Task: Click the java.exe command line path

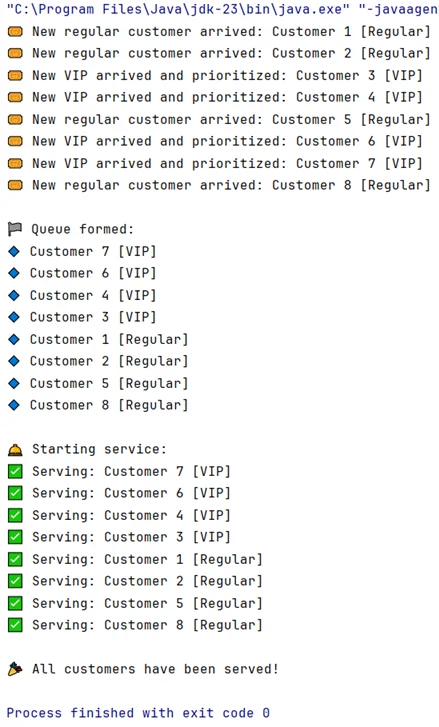Action: (178, 9)
